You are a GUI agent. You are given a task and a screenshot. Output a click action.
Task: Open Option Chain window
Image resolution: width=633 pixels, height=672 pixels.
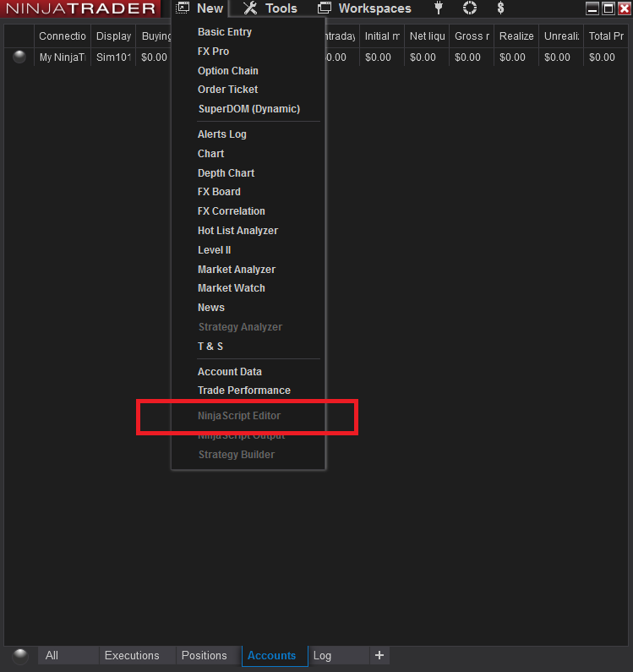point(228,71)
